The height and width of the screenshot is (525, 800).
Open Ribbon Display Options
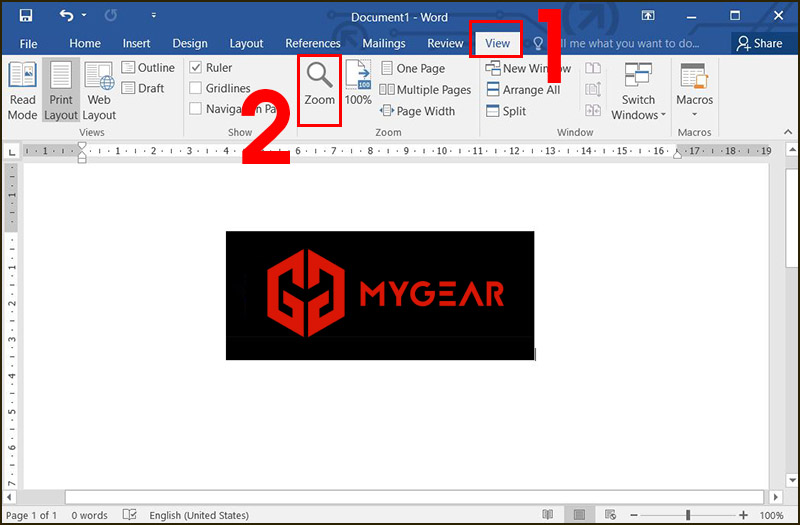click(647, 16)
